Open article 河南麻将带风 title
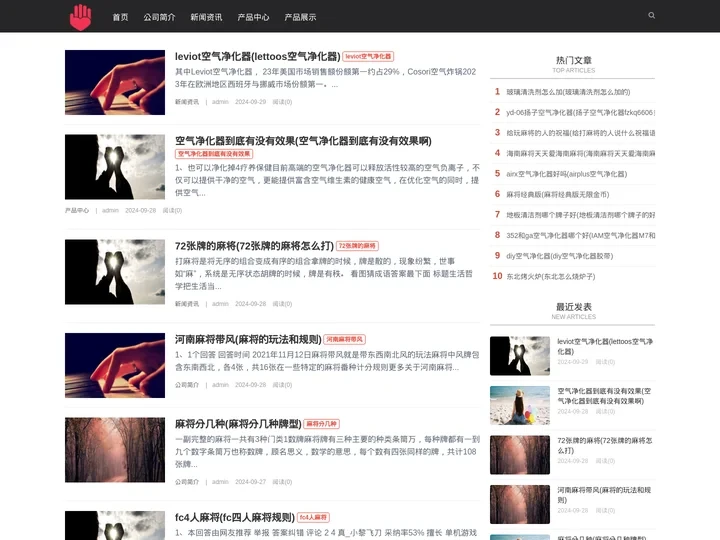The height and width of the screenshot is (540, 720). pos(248,339)
